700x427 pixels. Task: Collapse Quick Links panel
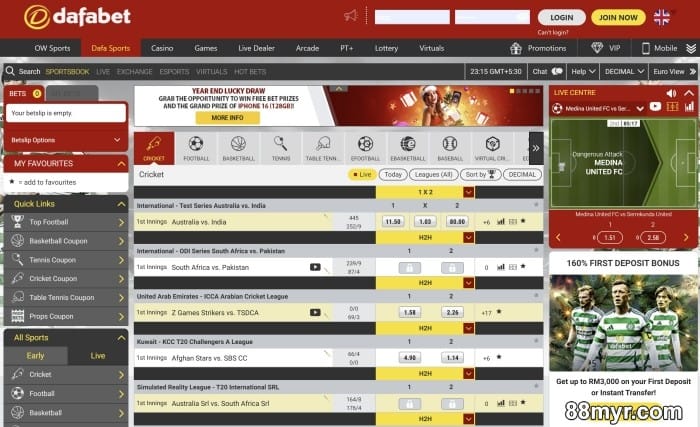121,204
